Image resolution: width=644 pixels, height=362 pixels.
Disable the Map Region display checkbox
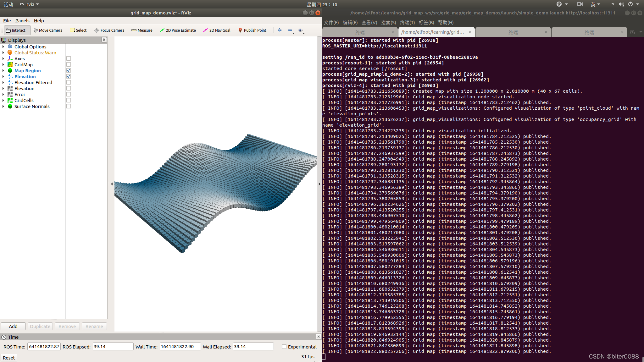point(68,70)
